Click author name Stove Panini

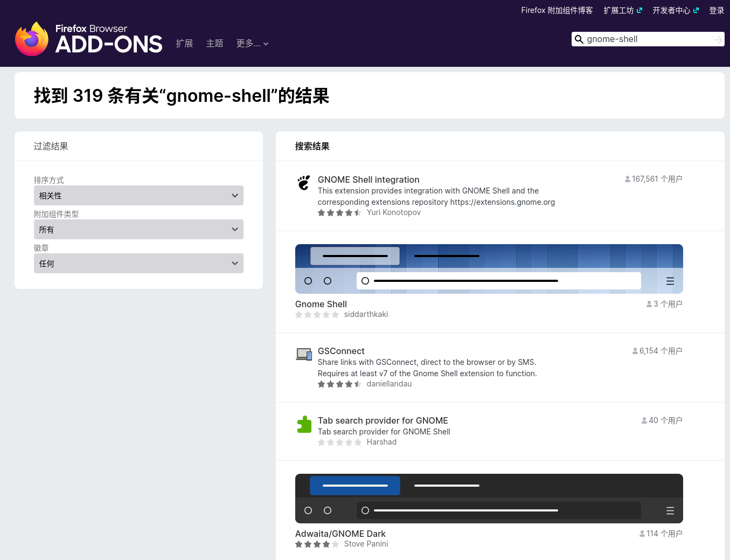click(x=366, y=544)
